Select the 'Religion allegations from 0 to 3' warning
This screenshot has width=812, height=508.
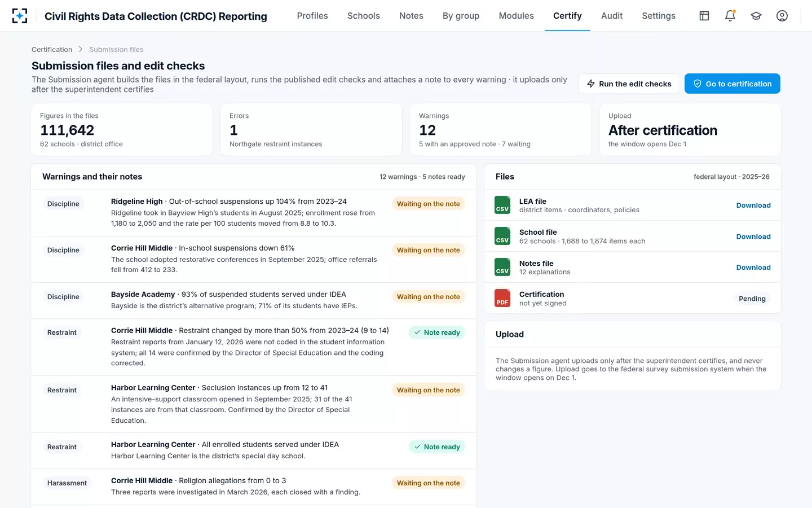click(x=254, y=487)
